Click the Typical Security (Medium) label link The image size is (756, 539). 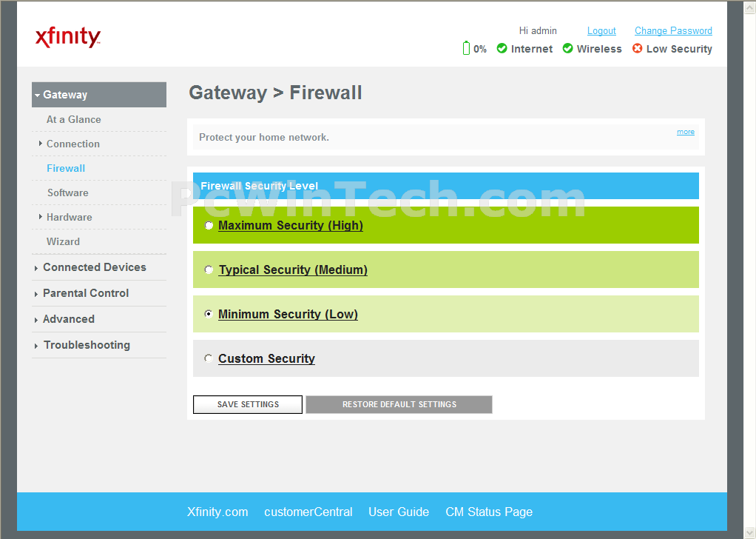[x=293, y=269]
